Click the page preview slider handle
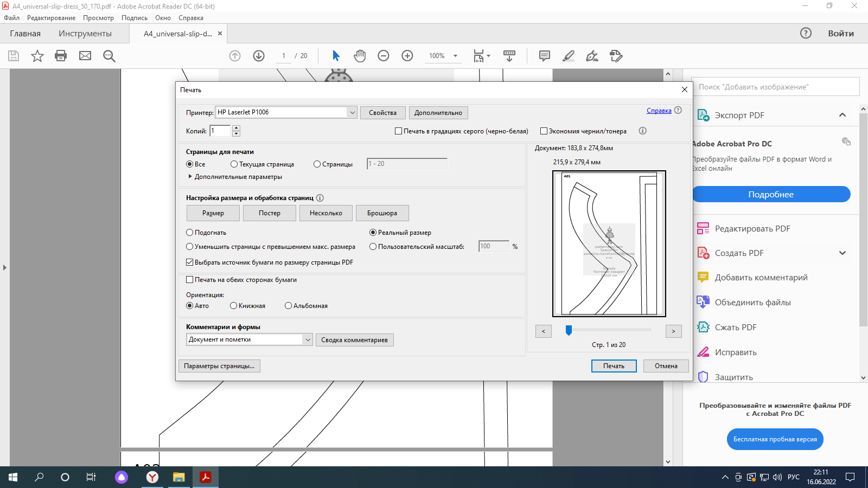The height and width of the screenshot is (488, 868). coord(569,330)
